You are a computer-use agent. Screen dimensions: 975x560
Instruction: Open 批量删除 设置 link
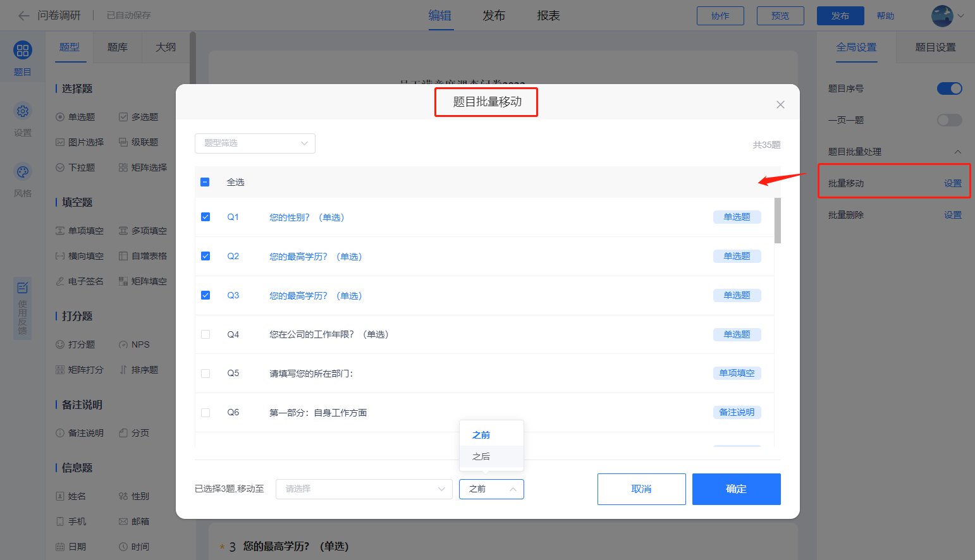click(x=953, y=215)
